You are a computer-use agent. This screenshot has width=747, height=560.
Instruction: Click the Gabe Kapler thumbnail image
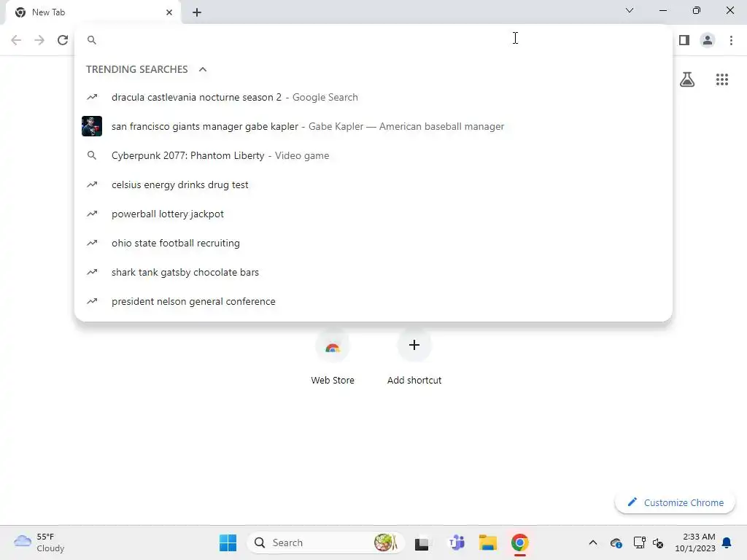92,126
